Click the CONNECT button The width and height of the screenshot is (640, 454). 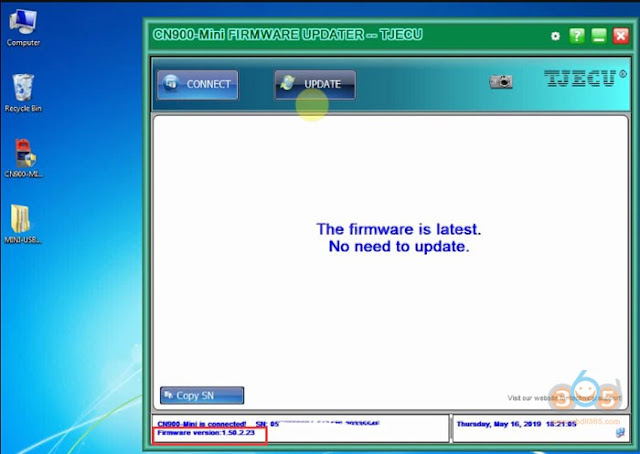click(x=198, y=85)
